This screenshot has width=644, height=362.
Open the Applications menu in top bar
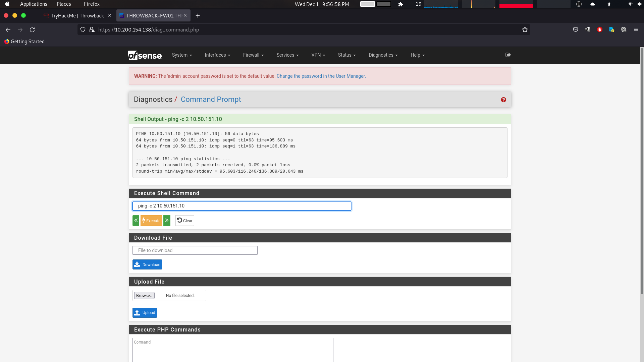34,4
